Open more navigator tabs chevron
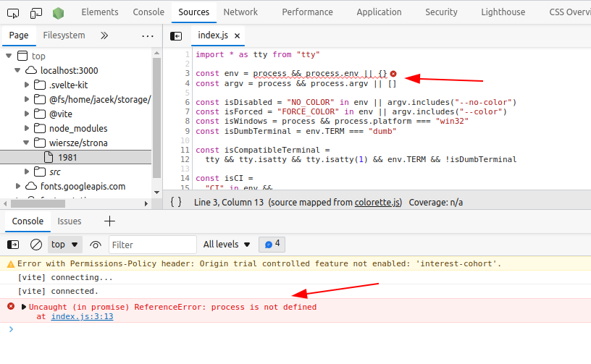Viewport: 591px width, 364px height. click(104, 35)
